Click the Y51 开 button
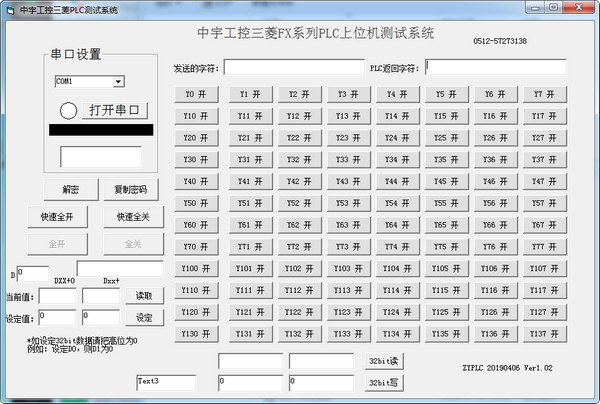The height and width of the screenshot is (404, 600). coord(251,204)
